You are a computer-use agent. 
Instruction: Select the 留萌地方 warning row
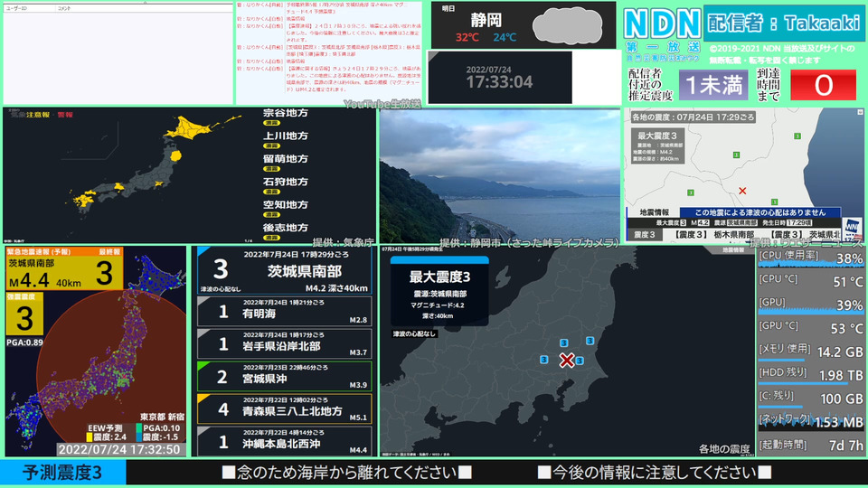(286, 163)
